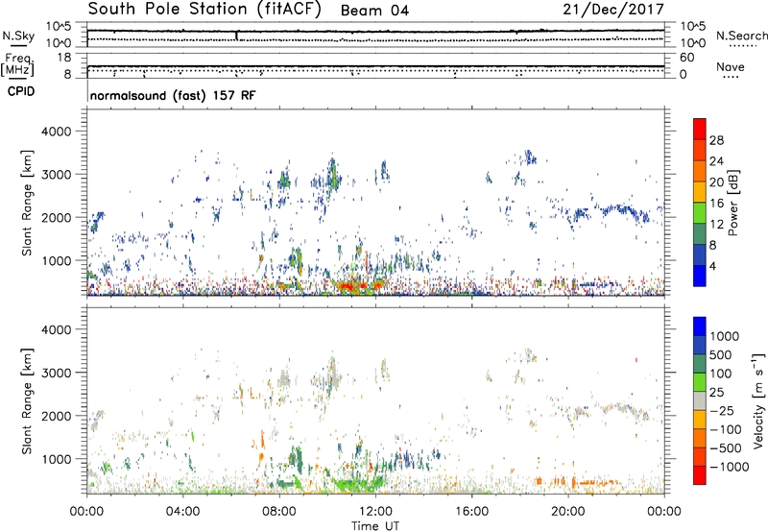Click the 'N.Sky' legend label
The height and width of the screenshot is (532, 768).
click(x=18, y=36)
